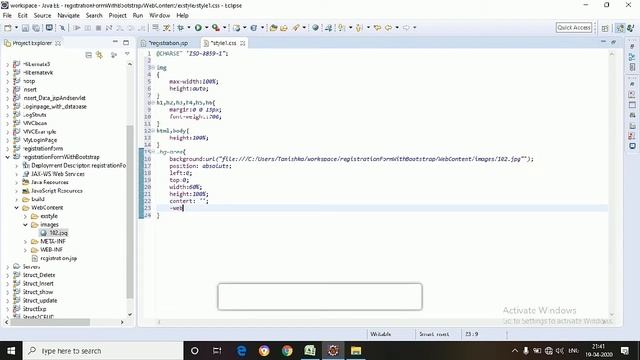
Task: Click the Console icon at right trim bottom
Action: [632, 146]
